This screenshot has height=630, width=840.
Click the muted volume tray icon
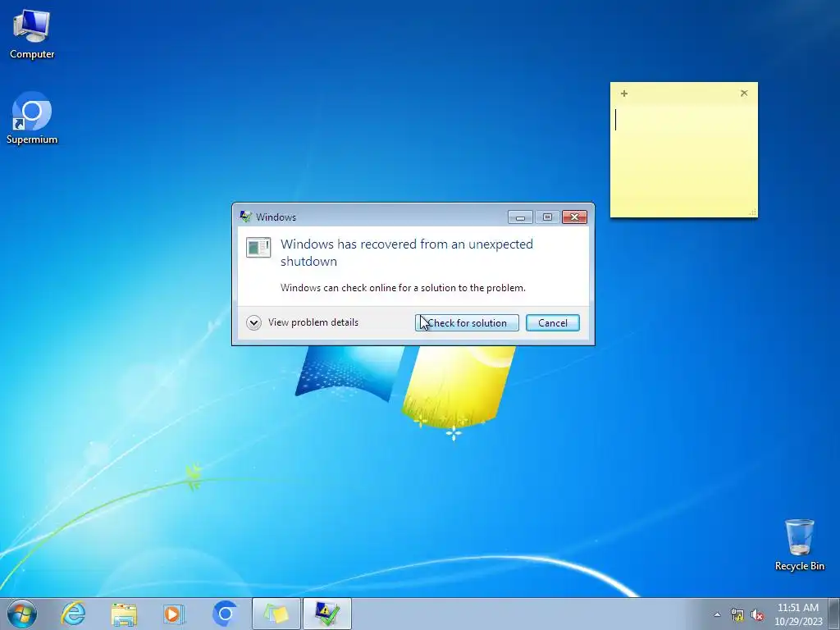pyautogui.click(x=757, y=615)
